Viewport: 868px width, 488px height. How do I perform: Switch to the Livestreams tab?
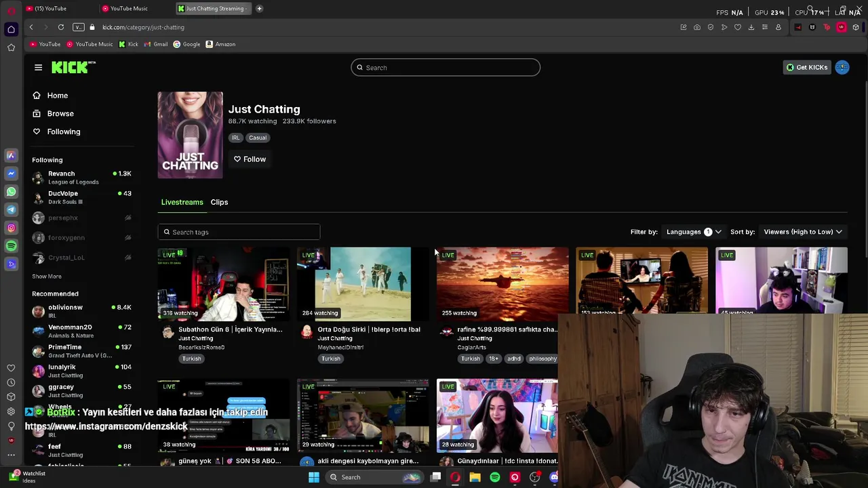pos(182,202)
